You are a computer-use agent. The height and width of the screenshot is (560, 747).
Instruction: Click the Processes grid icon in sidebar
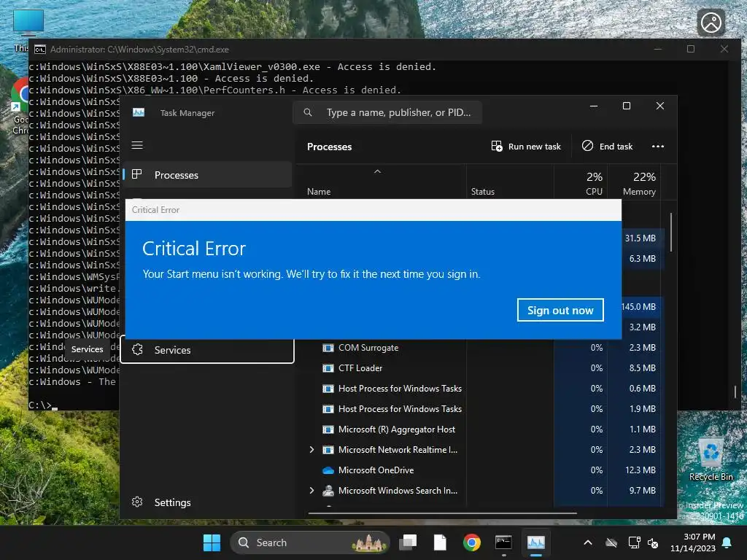pyautogui.click(x=136, y=174)
